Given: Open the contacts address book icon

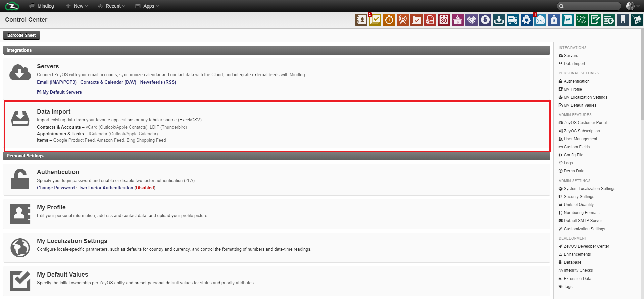Looking at the screenshot, I should pyautogui.click(x=361, y=20).
